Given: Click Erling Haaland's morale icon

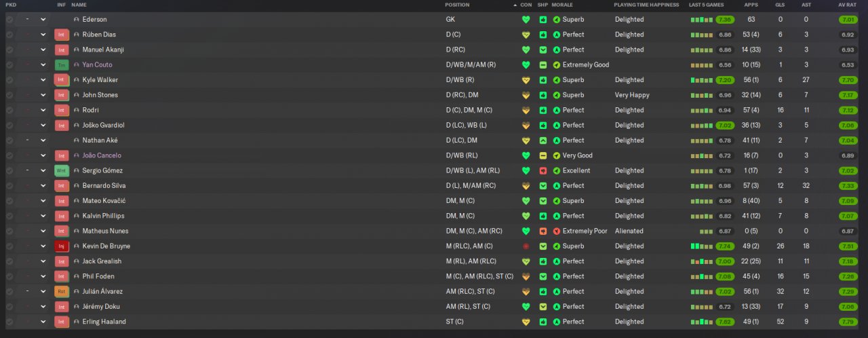Looking at the screenshot, I should coord(557,322).
